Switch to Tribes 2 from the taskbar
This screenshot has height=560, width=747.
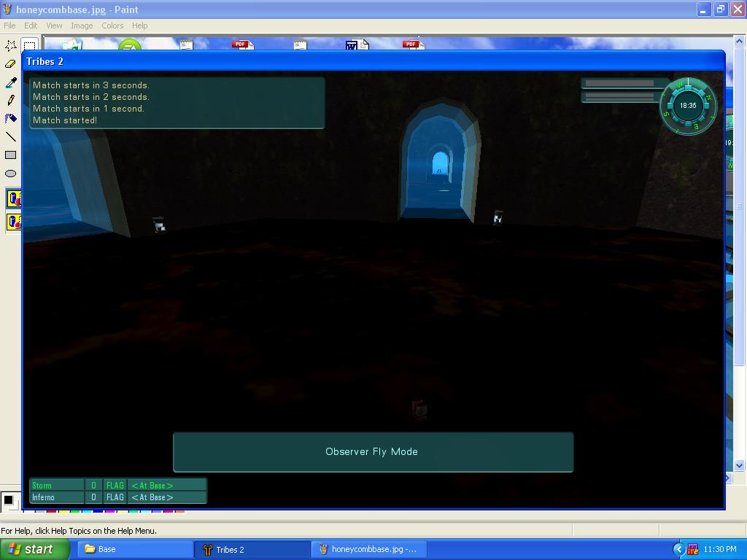point(252,550)
